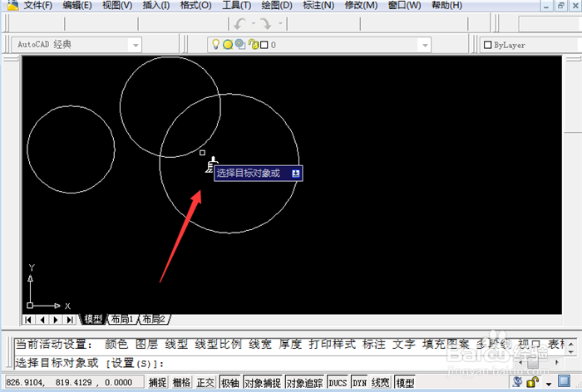Expand the layer list dropdown arrow
This screenshot has width=582, height=392.
click(425, 45)
